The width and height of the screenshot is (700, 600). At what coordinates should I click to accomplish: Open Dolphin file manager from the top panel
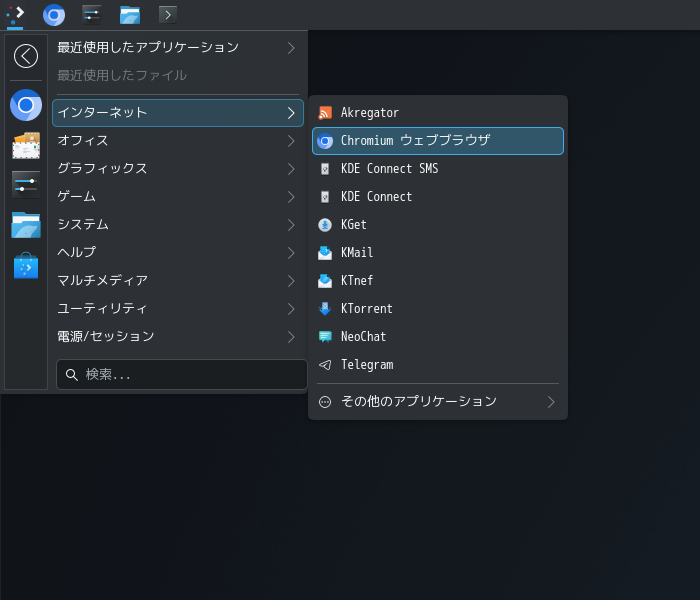(x=130, y=15)
